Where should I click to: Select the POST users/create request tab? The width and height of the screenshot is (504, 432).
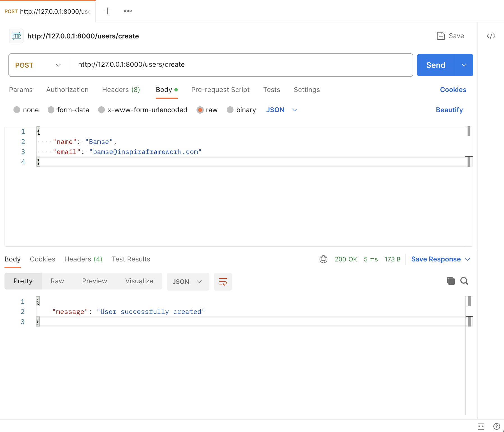[x=48, y=11]
